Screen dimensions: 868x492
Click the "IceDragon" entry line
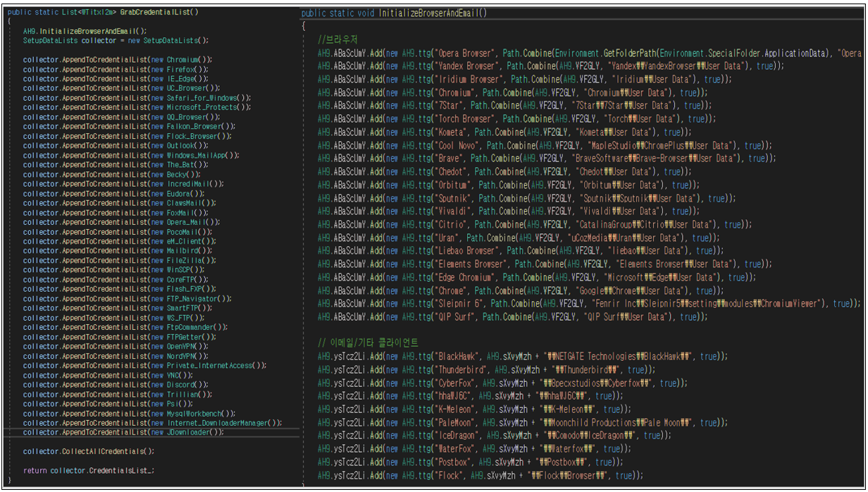click(495, 436)
